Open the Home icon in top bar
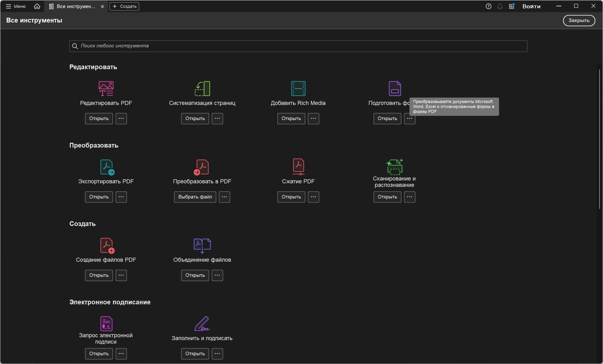The height and width of the screenshot is (364, 603). coord(37,6)
